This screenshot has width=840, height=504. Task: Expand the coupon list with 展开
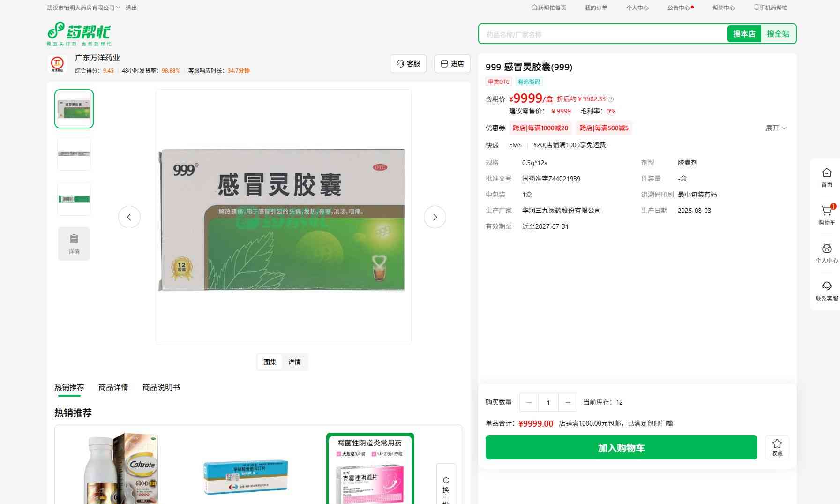point(776,128)
